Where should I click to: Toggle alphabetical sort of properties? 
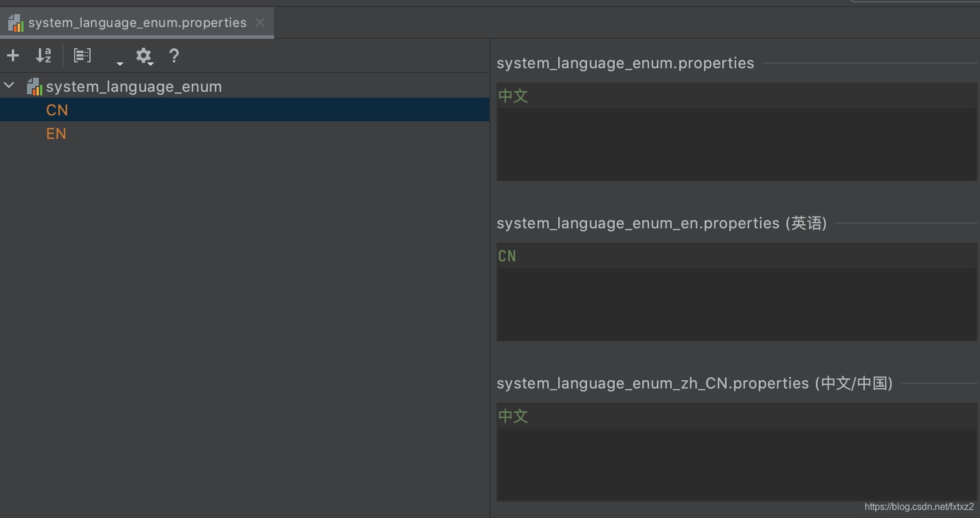(x=44, y=55)
